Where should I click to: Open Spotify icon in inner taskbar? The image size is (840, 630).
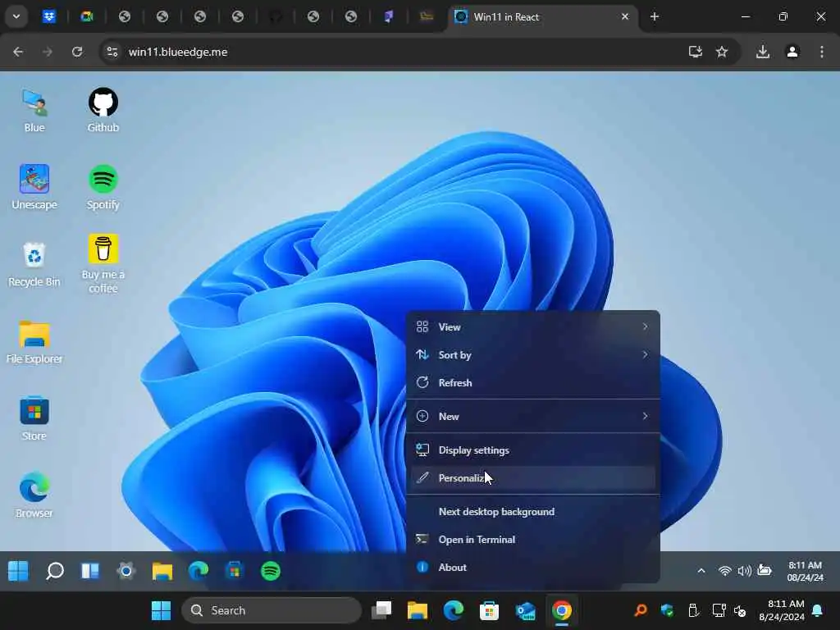tap(271, 571)
